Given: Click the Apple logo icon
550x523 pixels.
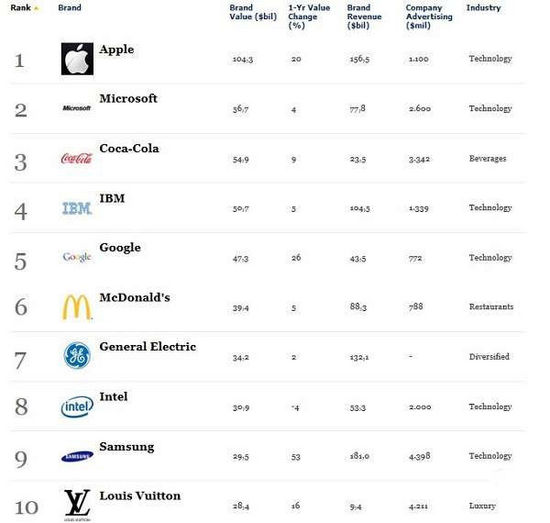Looking at the screenshot, I should click(x=77, y=59).
